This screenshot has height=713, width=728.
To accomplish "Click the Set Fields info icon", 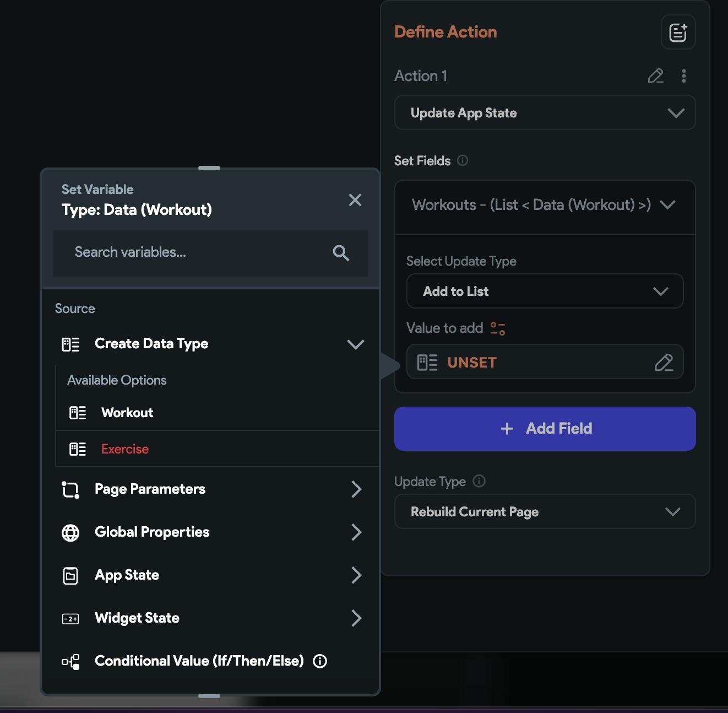I will [463, 160].
